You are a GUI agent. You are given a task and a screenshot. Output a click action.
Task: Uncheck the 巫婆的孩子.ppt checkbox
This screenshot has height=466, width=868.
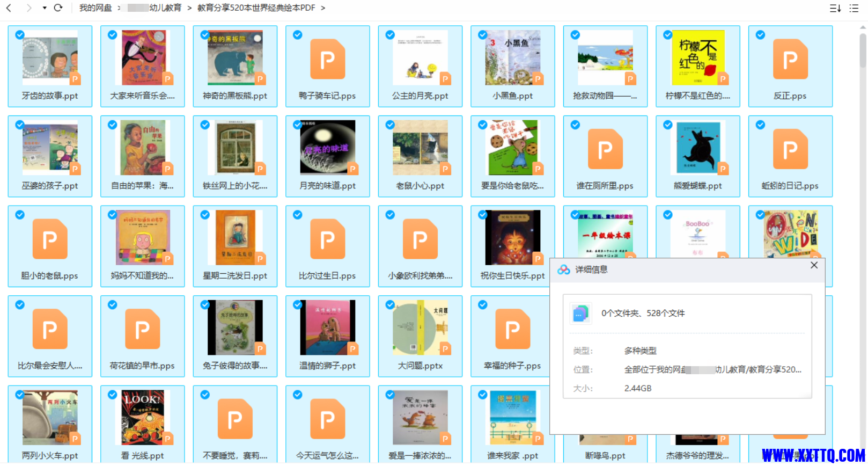pos(20,125)
